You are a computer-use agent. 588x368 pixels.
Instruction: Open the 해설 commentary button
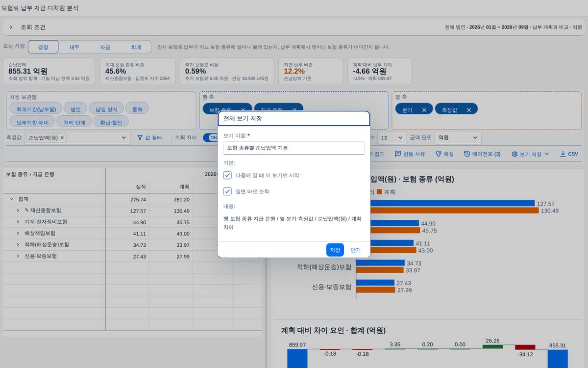[x=444, y=154]
